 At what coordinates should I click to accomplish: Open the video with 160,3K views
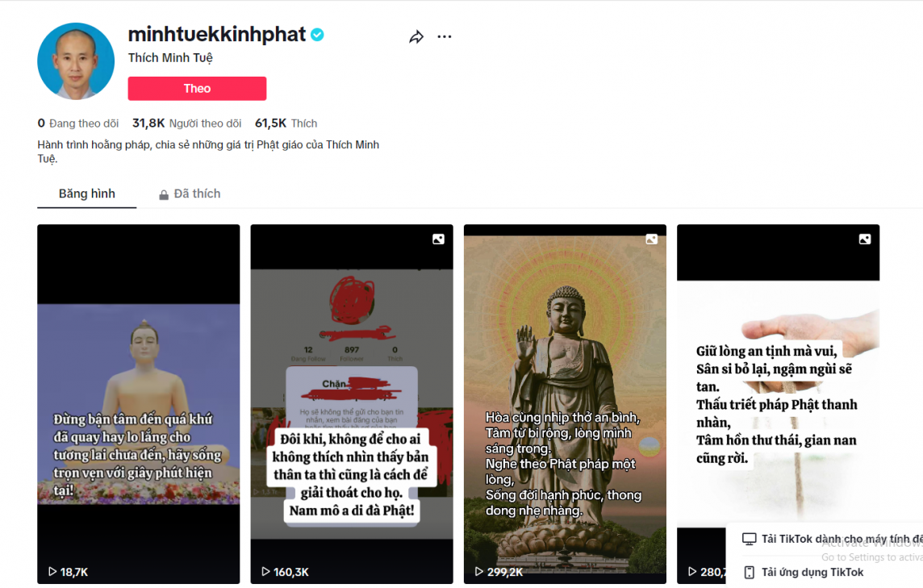(352, 404)
